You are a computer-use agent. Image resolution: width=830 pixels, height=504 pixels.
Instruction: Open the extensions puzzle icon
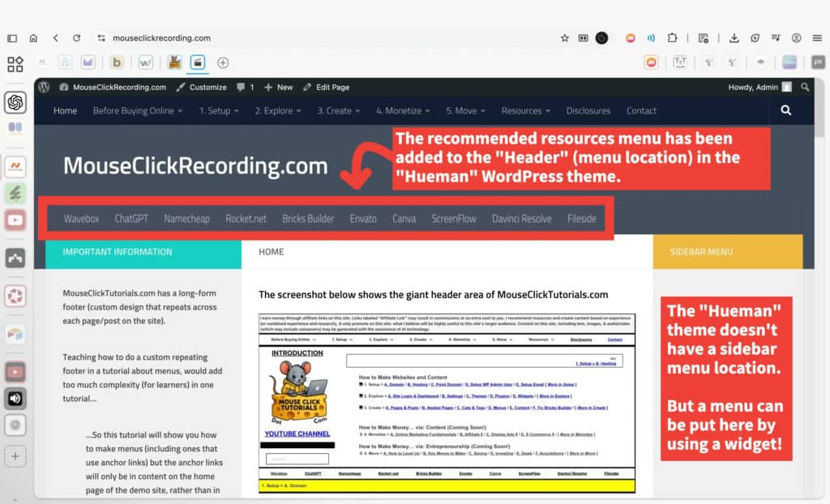[672, 37]
